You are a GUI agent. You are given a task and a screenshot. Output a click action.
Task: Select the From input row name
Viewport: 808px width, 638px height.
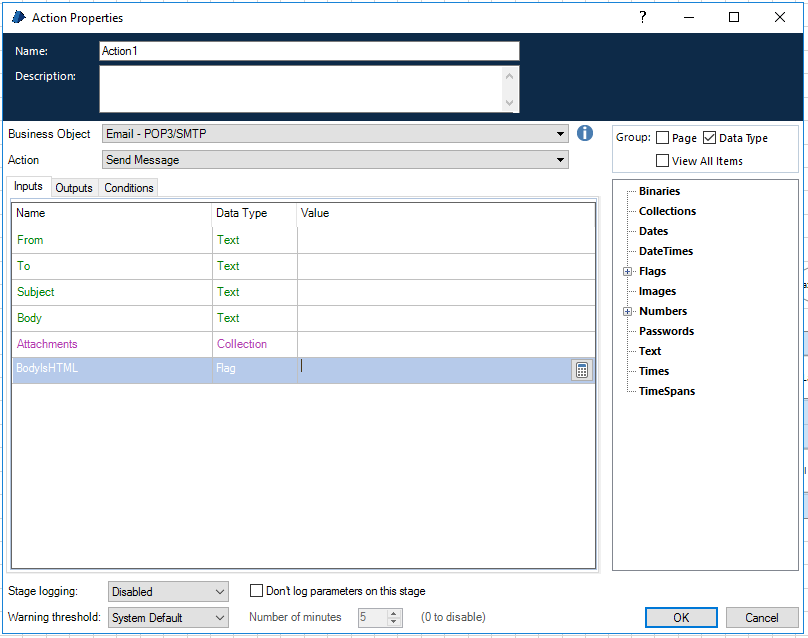[30, 240]
